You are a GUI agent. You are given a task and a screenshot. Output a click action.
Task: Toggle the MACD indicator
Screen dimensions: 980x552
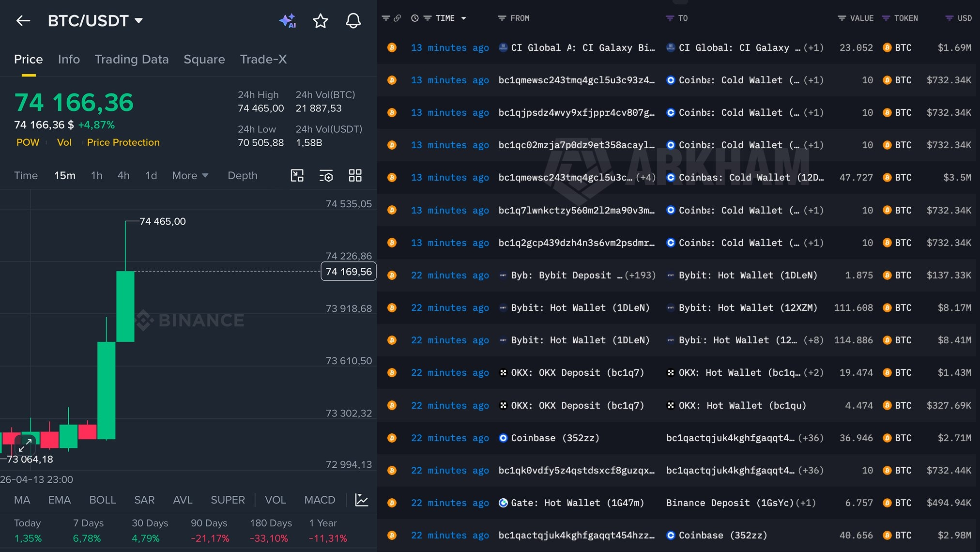coord(320,500)
